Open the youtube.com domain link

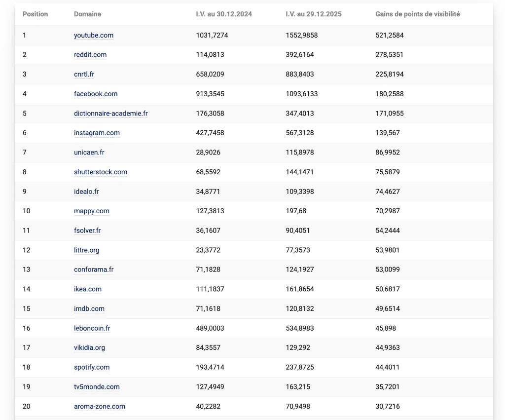coord(94,36)
